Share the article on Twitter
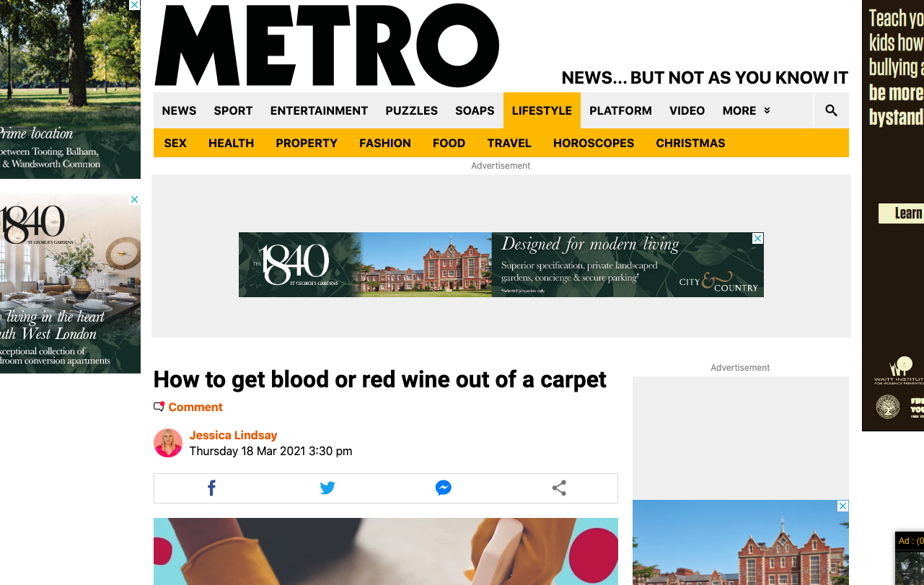This screenshot has width=924, height=585. (x=327, y=488)
